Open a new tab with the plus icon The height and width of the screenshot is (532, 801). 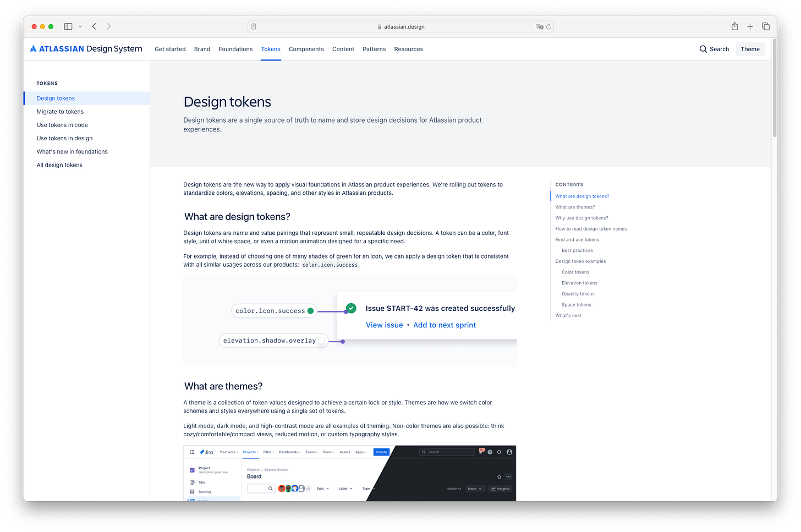coord(750,26)
